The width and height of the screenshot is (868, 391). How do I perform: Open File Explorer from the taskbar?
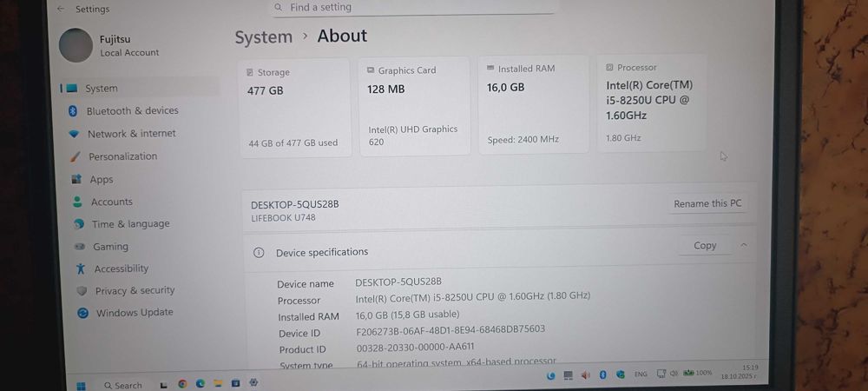click(218, 383)
